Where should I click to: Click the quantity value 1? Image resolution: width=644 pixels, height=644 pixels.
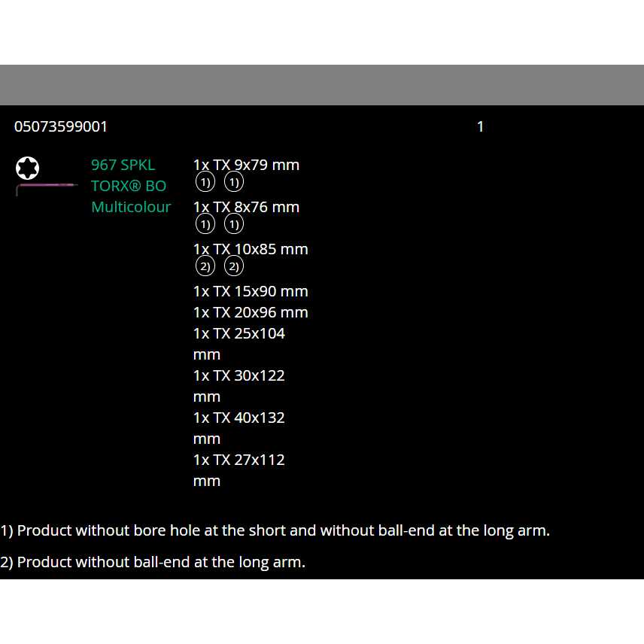tap(480, 126)
